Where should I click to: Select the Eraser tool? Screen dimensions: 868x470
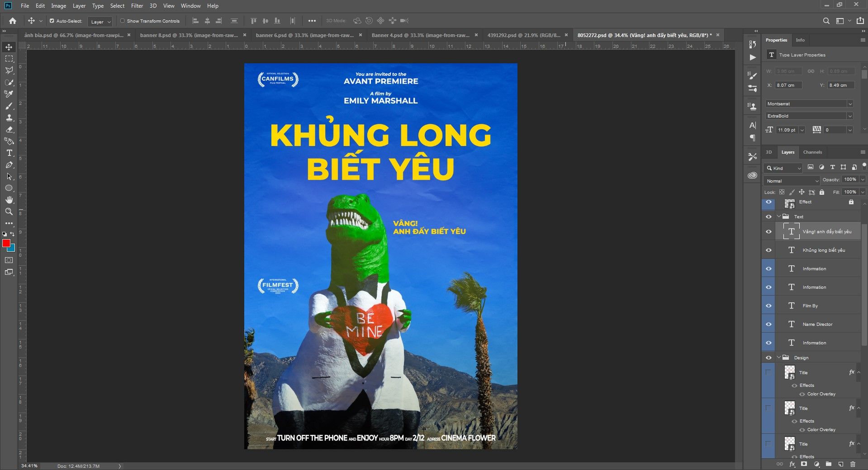pos(9,129)
